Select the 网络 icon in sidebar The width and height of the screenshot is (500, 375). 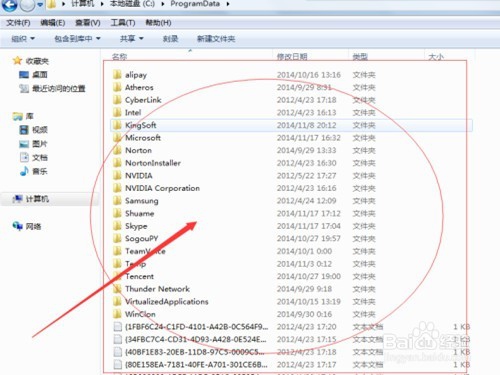(x=18, y=226)
